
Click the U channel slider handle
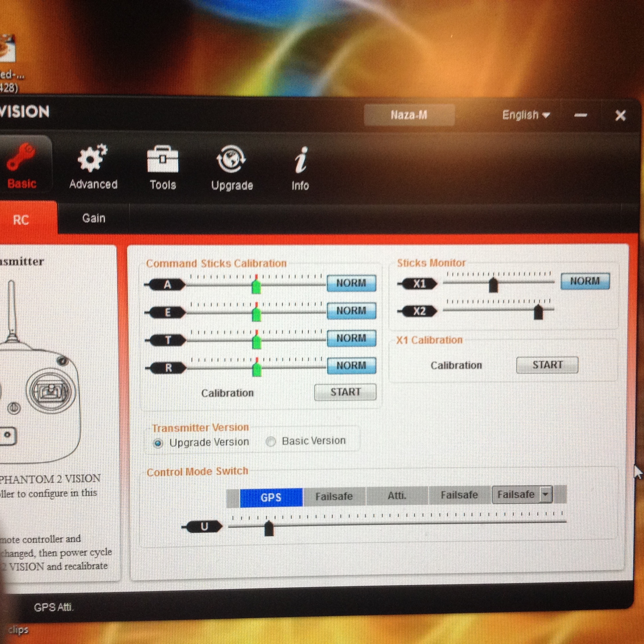pos(269,528)
